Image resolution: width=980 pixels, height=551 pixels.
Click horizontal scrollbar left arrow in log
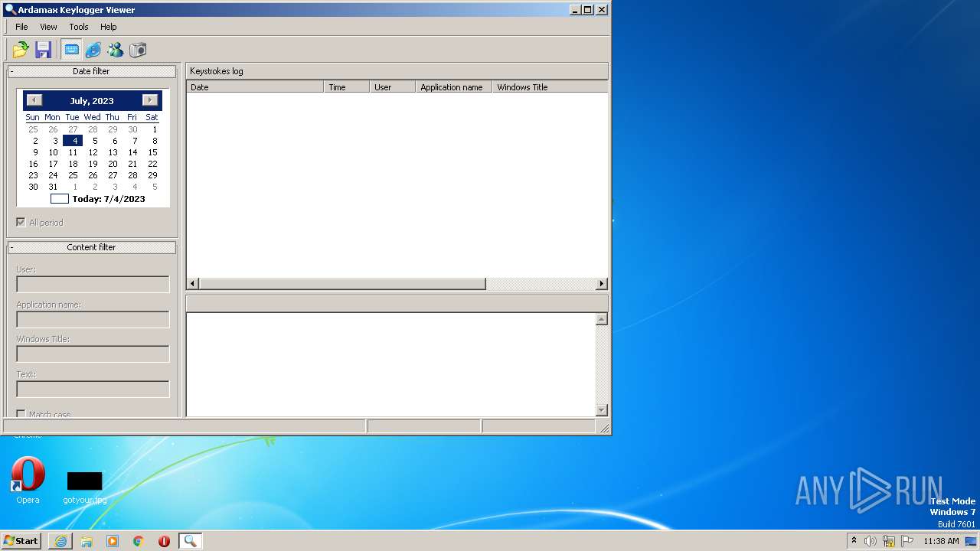[x=193, y=284]
